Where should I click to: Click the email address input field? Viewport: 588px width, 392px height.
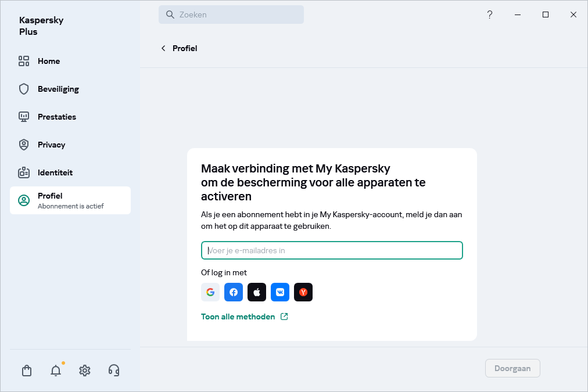(x=332, y=250)
